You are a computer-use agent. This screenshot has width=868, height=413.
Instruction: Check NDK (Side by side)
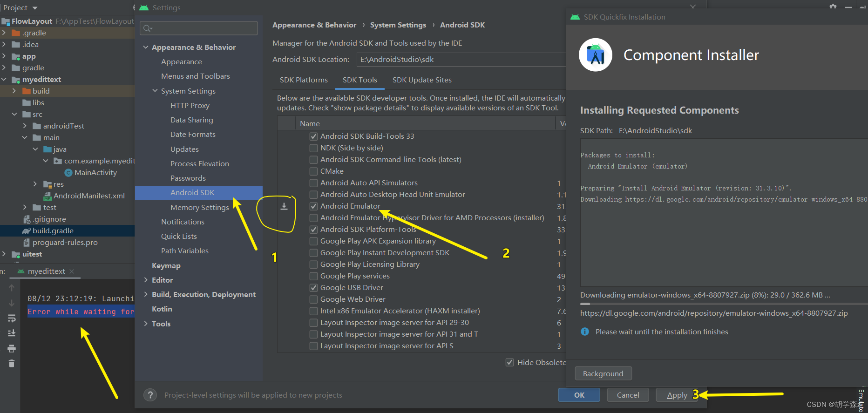tap(314, 148)
